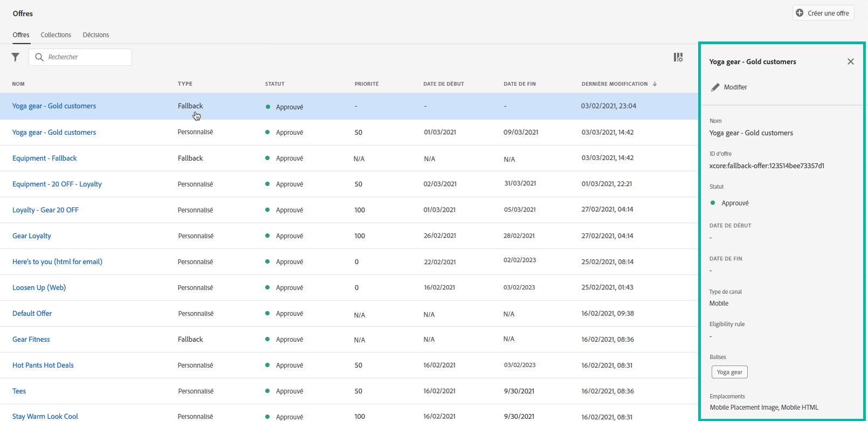Open the Equipment - Fallback offer

(45, 158)
